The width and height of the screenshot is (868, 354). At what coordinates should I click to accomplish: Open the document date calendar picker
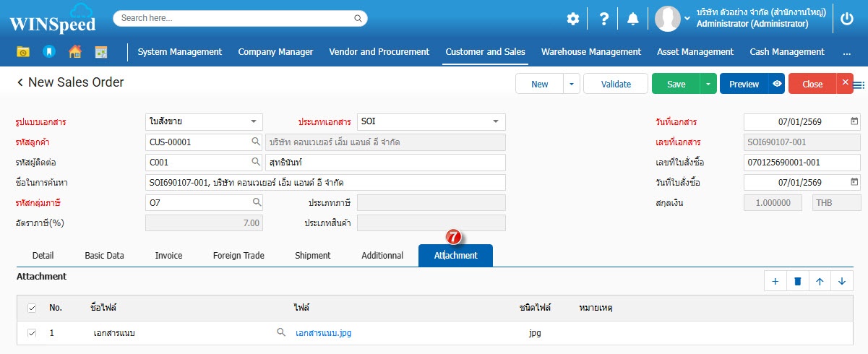pyautogui.click(x=854, y=121)
